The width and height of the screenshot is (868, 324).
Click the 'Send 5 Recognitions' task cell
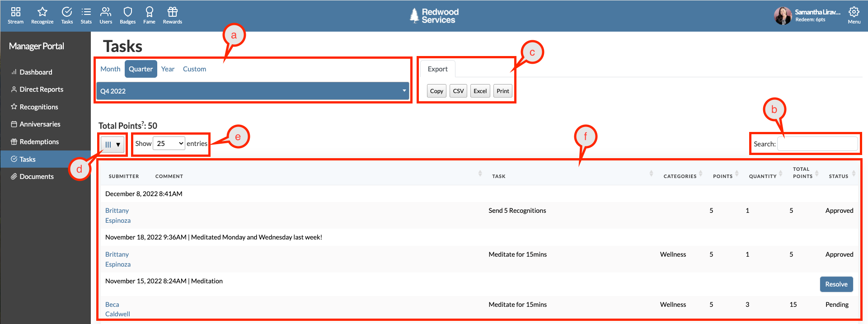[x=517, y=211]
